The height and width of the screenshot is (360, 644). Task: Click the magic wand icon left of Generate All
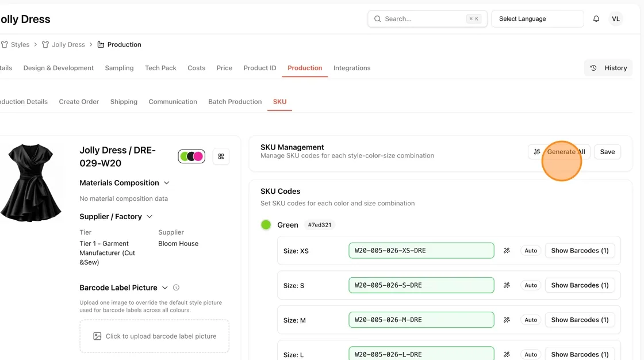point(537,152)
